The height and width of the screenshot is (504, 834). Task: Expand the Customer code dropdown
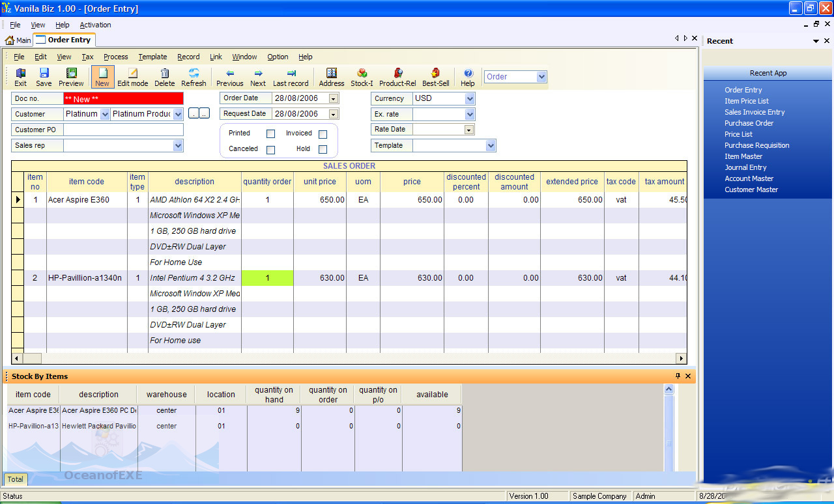(104, 114)
